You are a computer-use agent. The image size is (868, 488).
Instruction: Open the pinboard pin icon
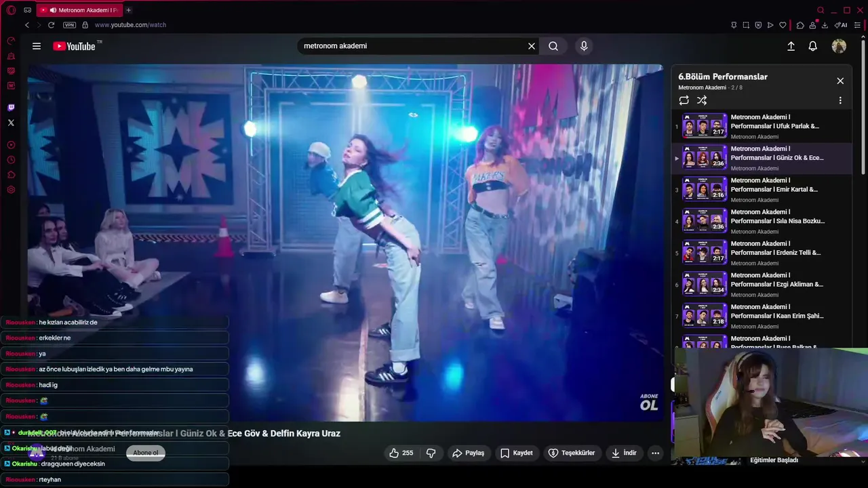coord(734,25)
